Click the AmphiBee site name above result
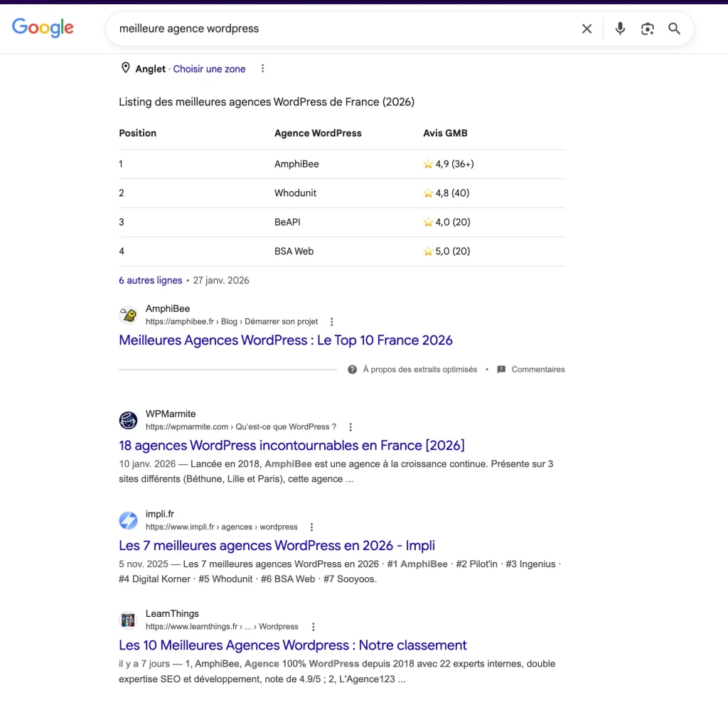Image resolution: width=728 pixels, height=705 pixels. point(168,308)
